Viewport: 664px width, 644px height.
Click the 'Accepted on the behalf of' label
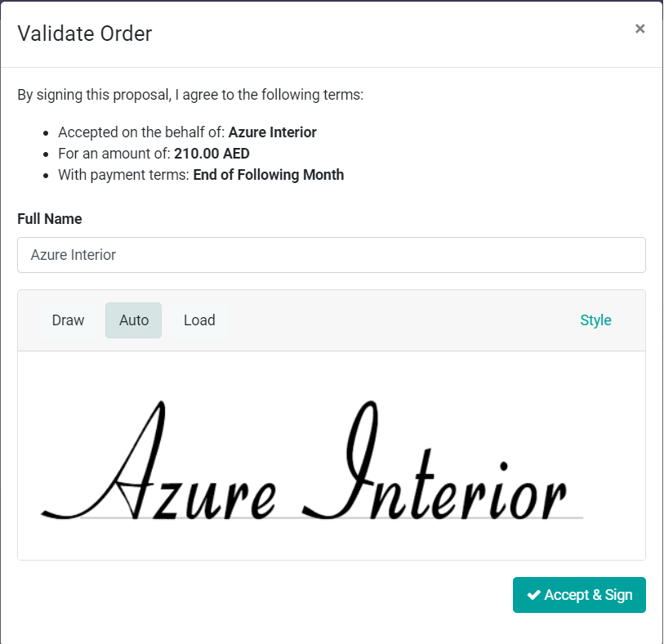(141, 132)
